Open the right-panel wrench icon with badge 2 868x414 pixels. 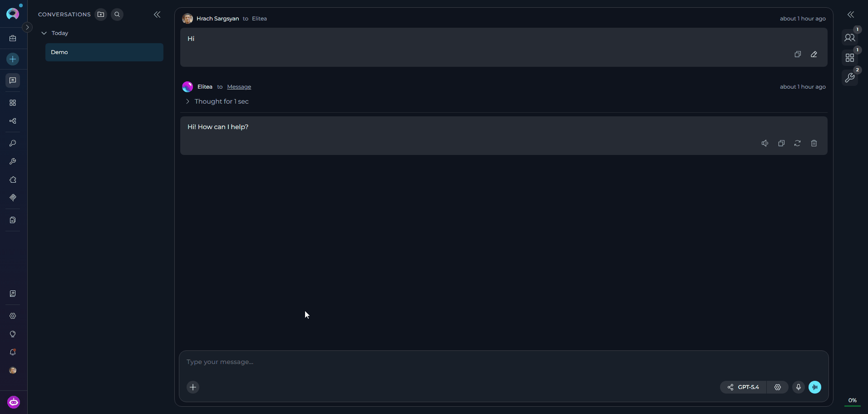(850, 78)
